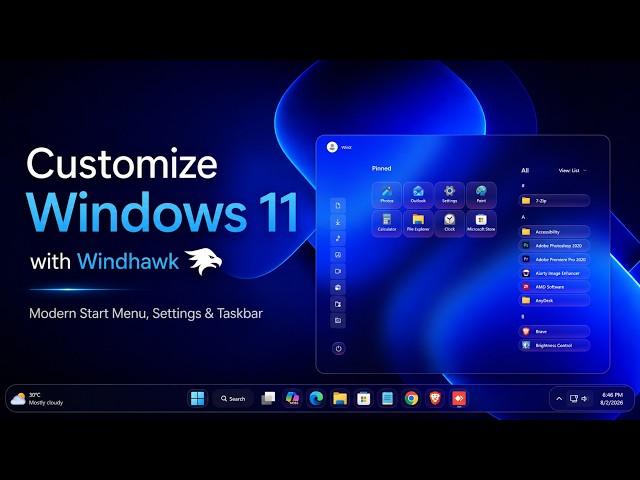Open the Notepad taskbar icon
This screenshot has height=480, width=640.
[387, 398]
